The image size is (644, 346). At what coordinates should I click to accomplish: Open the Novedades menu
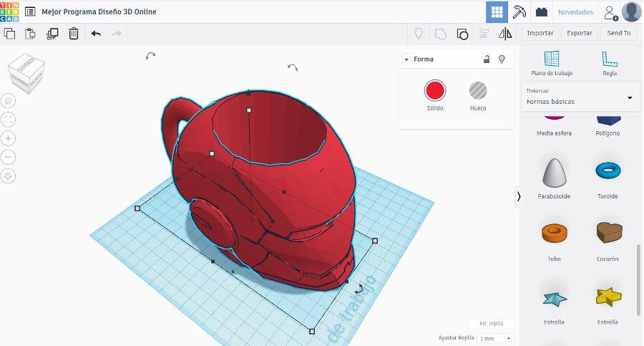(575, 12)
